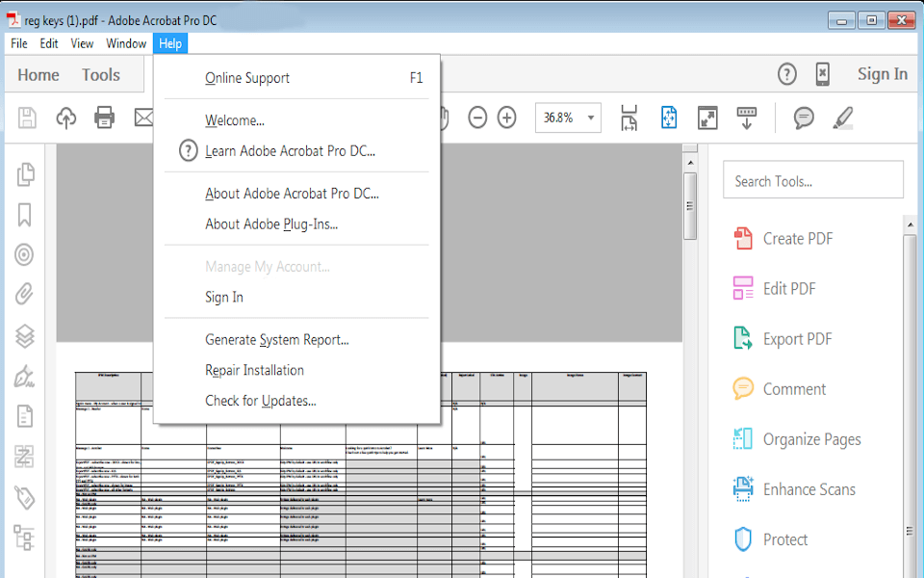
Task: Open the Tags panel icon
Action: tap(24, 497)
